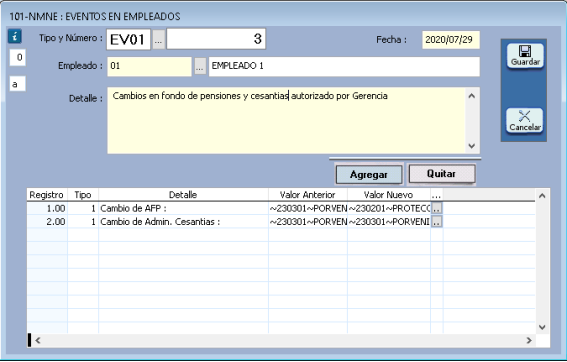Open ellipsis button in Cambio de AFP row
Image resolution: width=567 pixels, height=362 pixels.
pos(437,208)
